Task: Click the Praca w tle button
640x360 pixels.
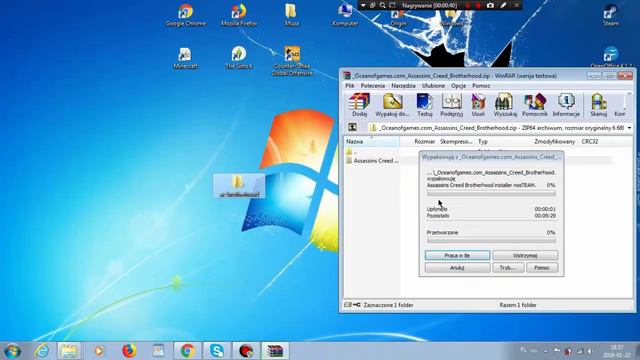Action: [457, 255]
